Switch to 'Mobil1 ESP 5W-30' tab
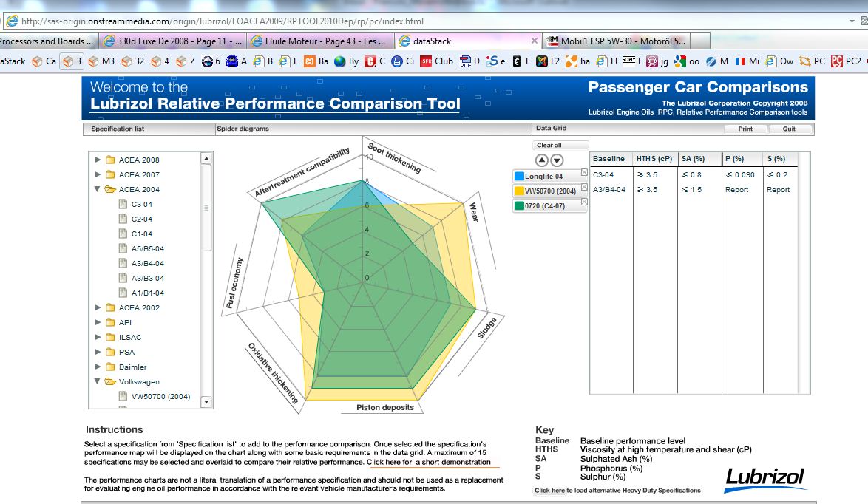This screenshot has height=504, width=868. 617,41
